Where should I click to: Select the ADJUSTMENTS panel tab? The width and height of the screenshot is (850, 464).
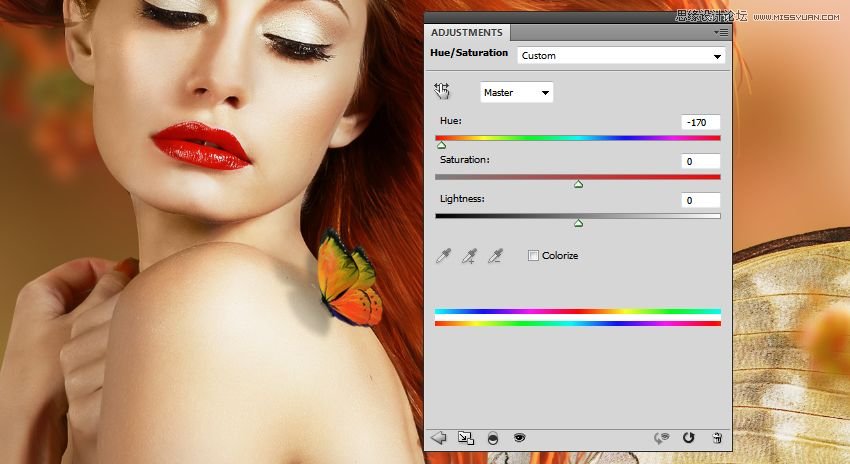point(467,33)
